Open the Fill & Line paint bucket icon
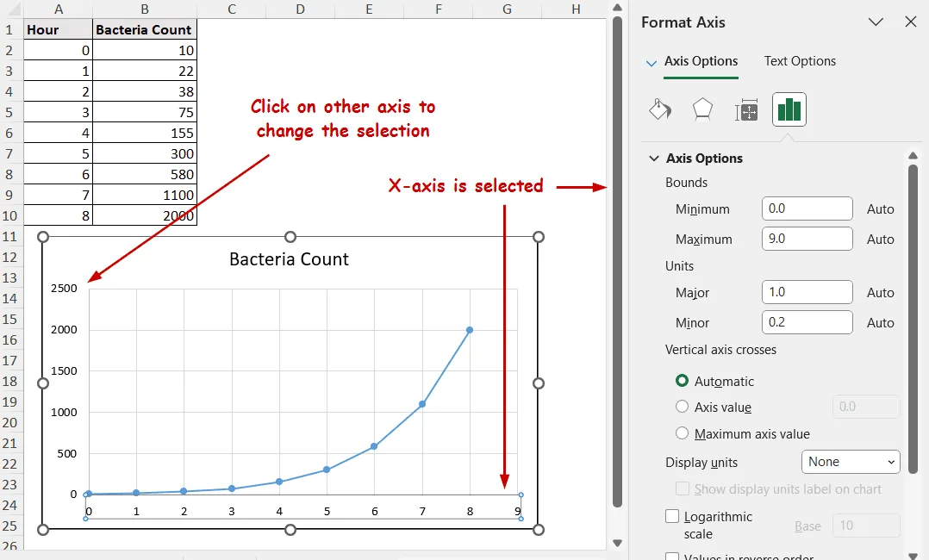The width and height of the screenshot is (929, 560). click(x=660, y=109)
